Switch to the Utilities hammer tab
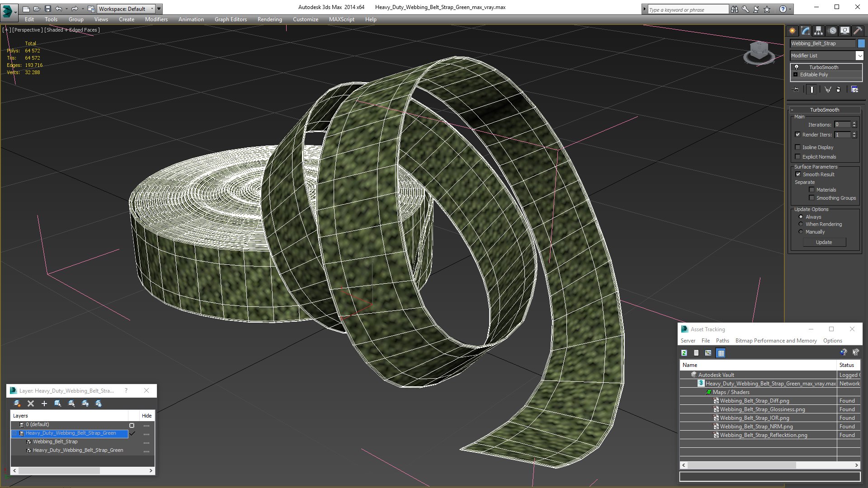Image resolution: width=868 pixels, height=488 pixels. pyautogui.click(x=858, y=31)
